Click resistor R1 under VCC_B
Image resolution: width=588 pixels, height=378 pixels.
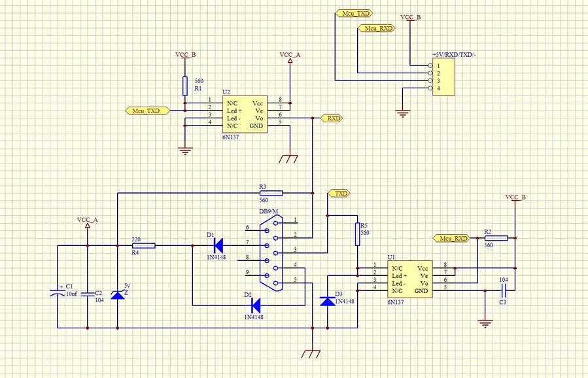pyautogui.click(x=186, y=86)
